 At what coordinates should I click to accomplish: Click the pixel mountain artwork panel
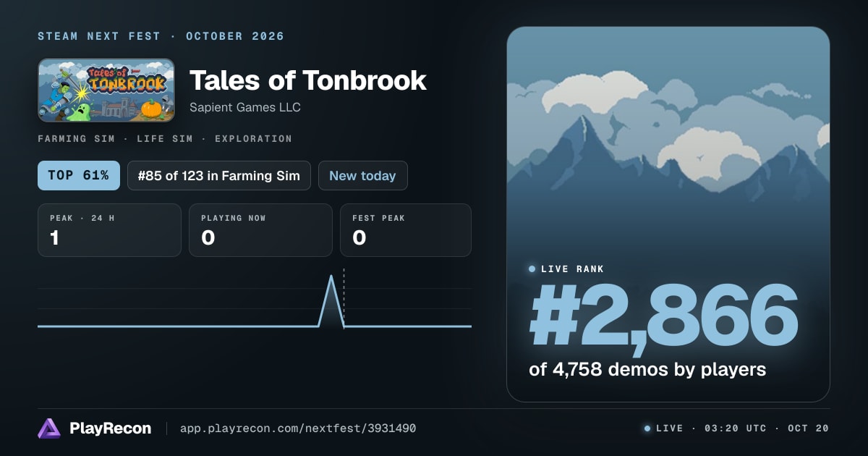668,214
